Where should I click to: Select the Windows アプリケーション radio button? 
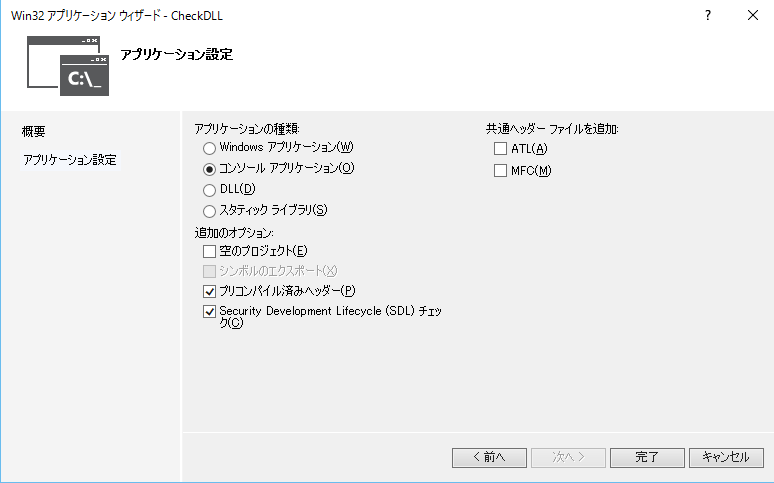(x=209, y=148)
